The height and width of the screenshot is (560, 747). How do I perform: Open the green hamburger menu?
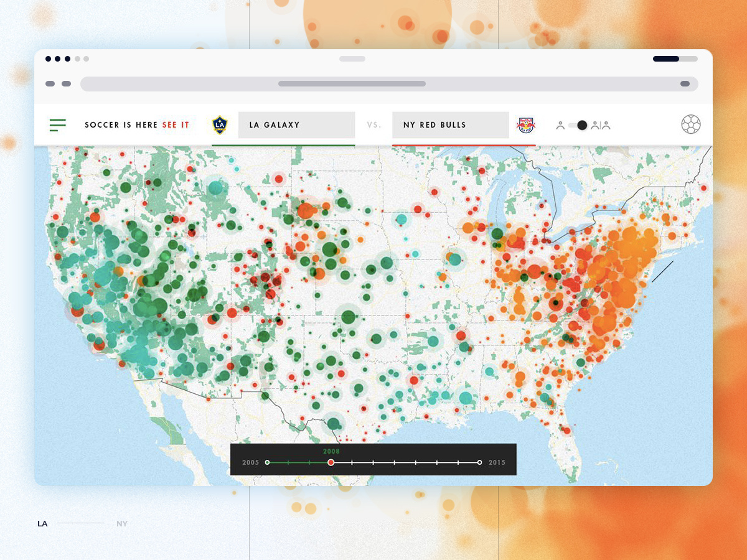[x=57, y=125]
